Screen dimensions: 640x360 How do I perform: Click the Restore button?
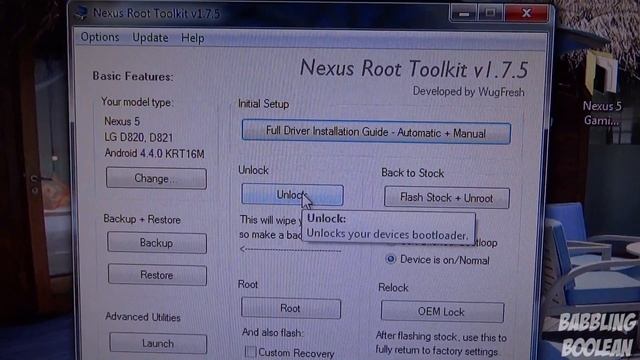[x=157, y=275]
